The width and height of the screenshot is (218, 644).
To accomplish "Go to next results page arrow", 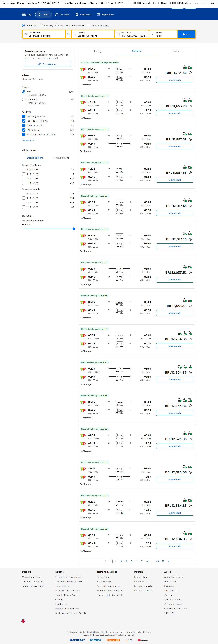I will tap(169, 561).
